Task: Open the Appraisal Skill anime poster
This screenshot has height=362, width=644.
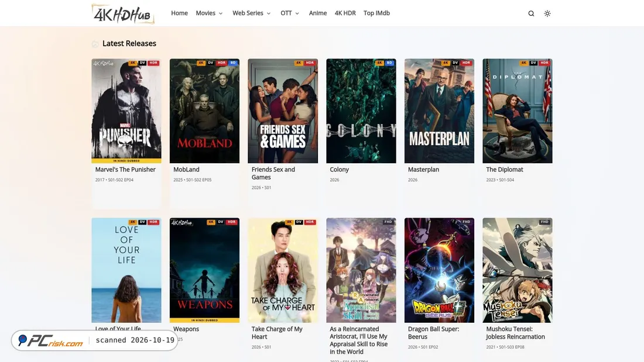Action: [x=361, y=270]
